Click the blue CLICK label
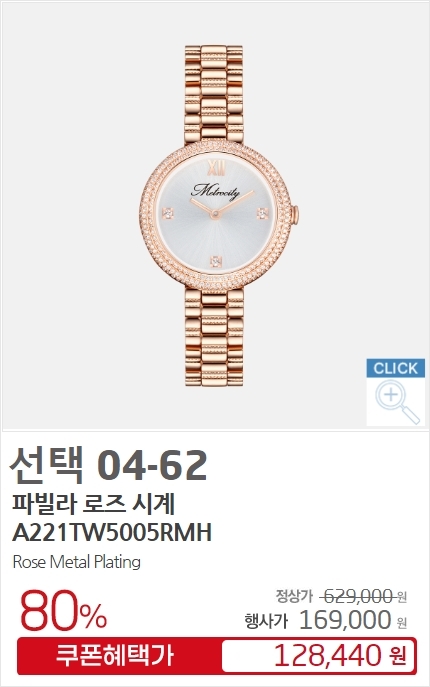Image resolution: width=430 pixels, height=687 pixels. click(x=396, y=368)
